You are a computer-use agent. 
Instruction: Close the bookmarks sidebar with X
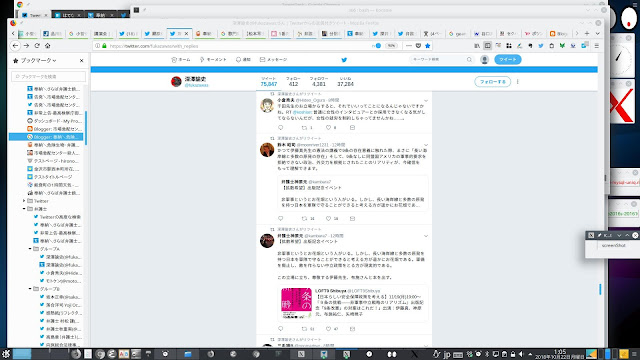[x=82, y=60]
